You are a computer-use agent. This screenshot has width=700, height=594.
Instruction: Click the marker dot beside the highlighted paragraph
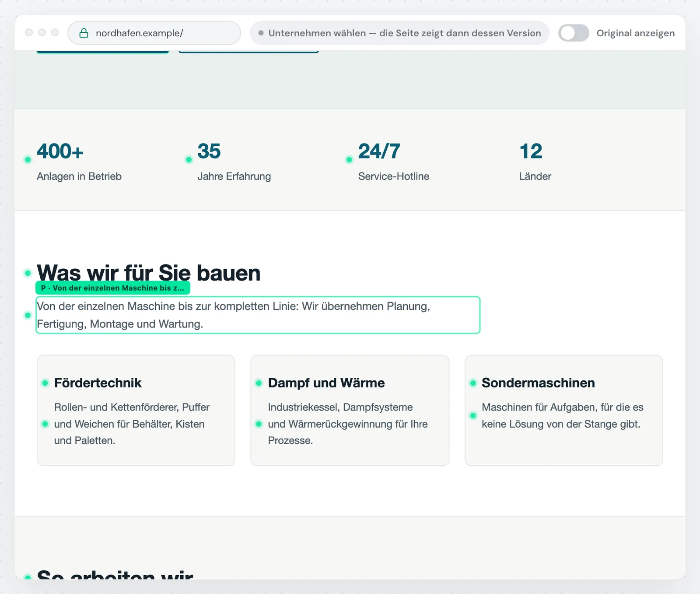(x=28, y=315)
